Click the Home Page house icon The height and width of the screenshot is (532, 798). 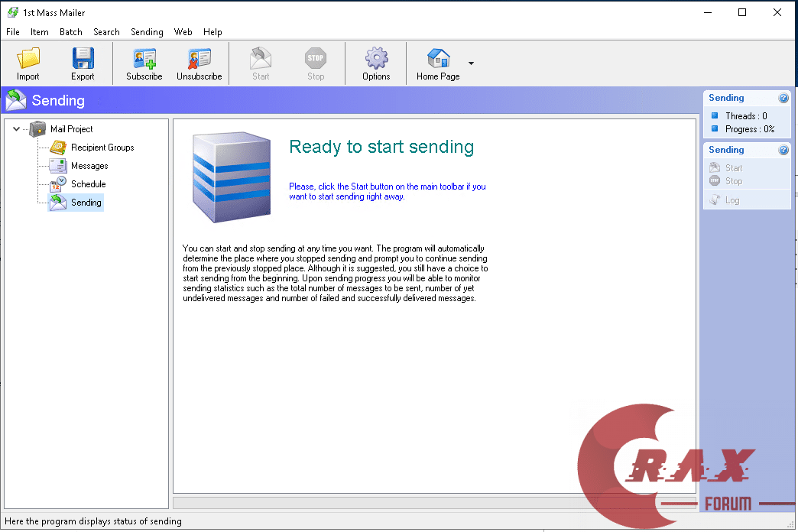438,58
